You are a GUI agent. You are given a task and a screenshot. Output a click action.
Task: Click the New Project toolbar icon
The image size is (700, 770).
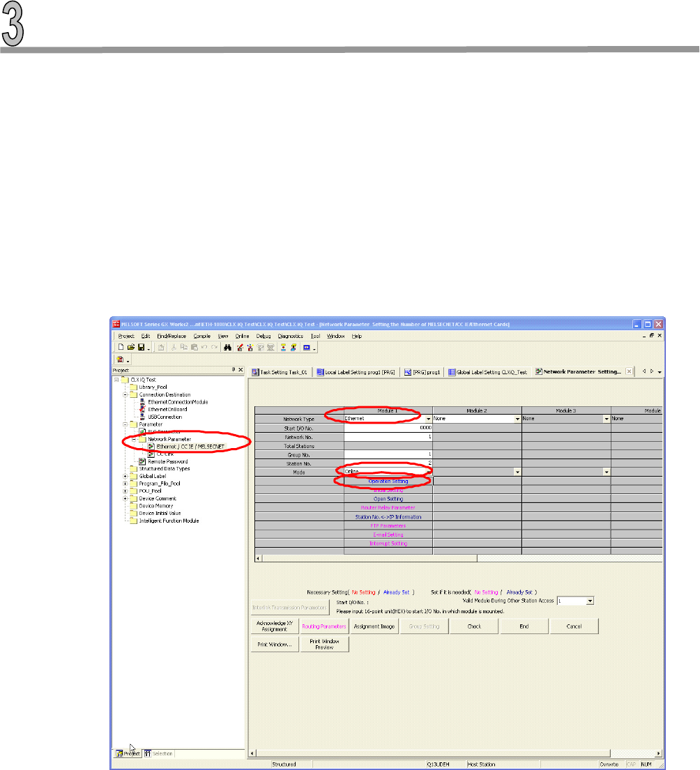(x=121, y=348)
